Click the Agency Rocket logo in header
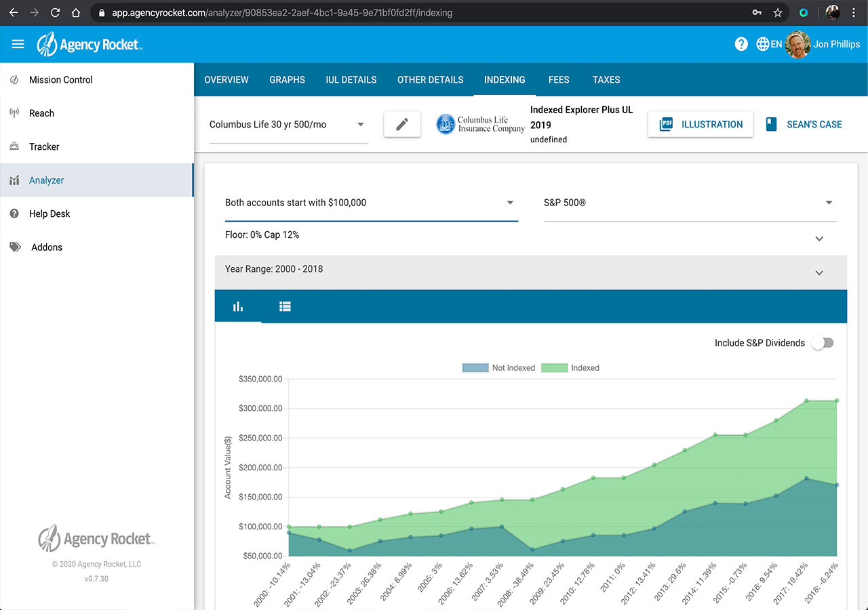Screen dimensions: 868x610 [x=90, y=44]
